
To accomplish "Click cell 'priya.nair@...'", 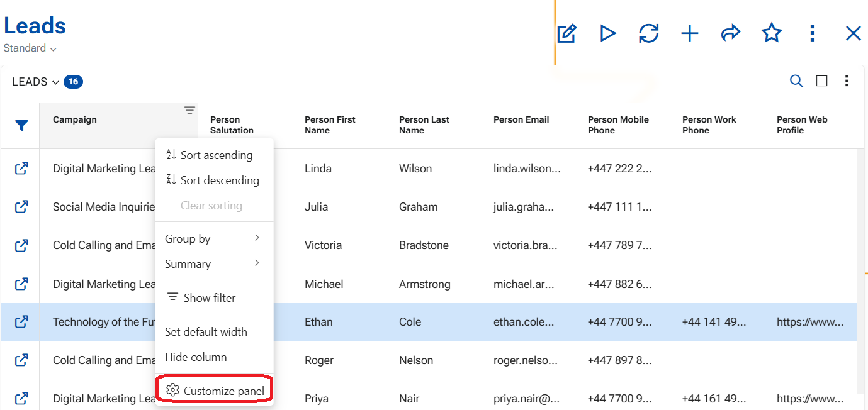I will point(527,399).
